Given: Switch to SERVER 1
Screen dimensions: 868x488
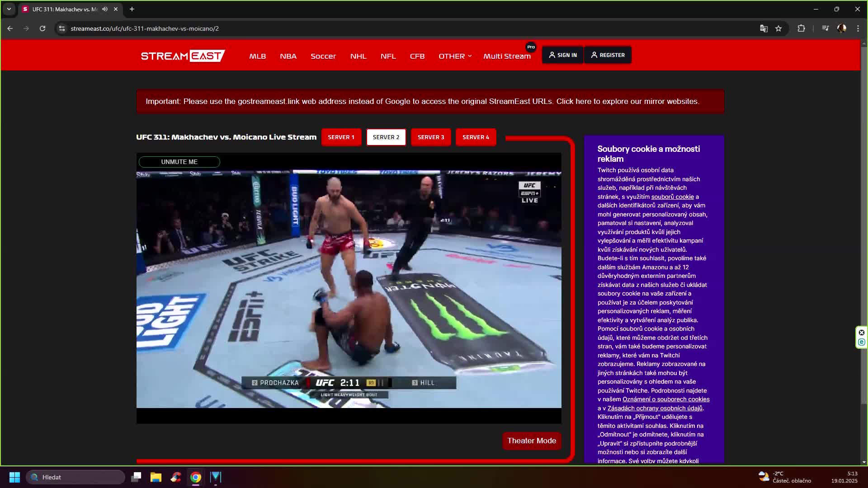Looking at the screenshot, I should click(341, 137).
